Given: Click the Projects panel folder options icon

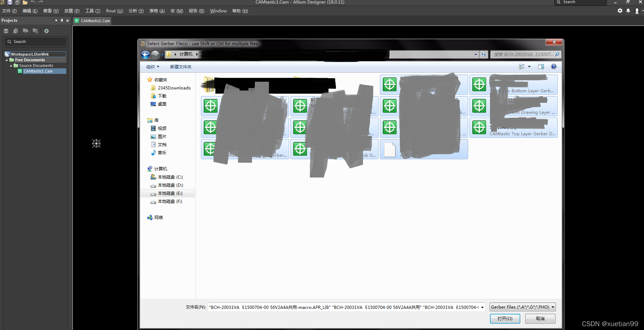Looking at the screenshot, I should click(35, 31).
